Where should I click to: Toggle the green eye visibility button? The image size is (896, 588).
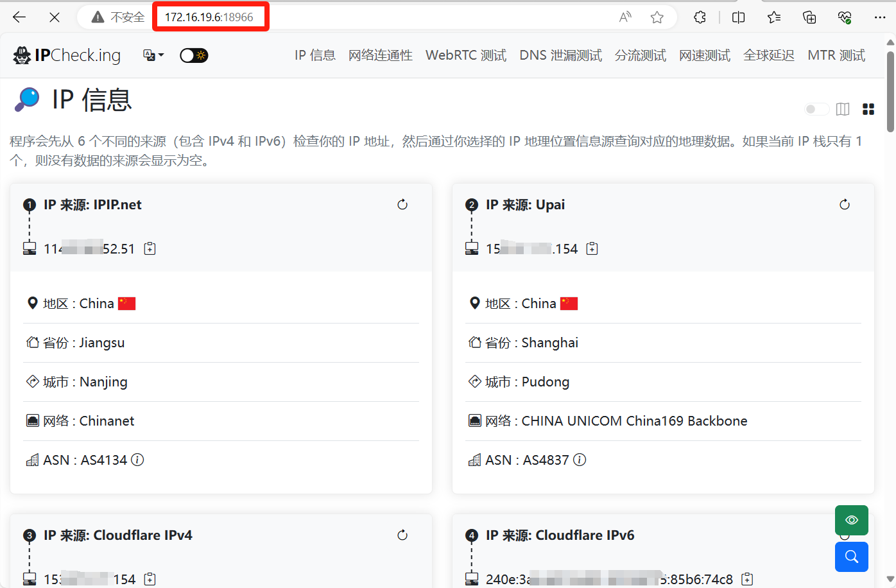coord(851,520)
